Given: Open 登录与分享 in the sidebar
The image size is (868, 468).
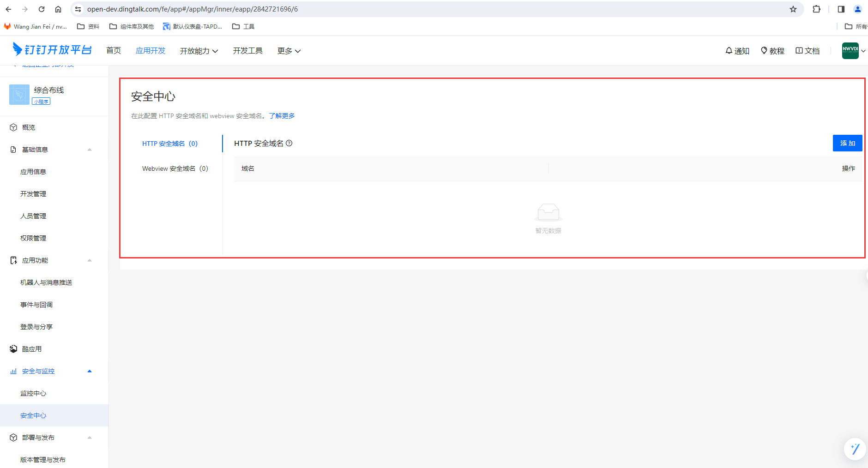Looking at the screenshot, I should (x=36, y=327).
